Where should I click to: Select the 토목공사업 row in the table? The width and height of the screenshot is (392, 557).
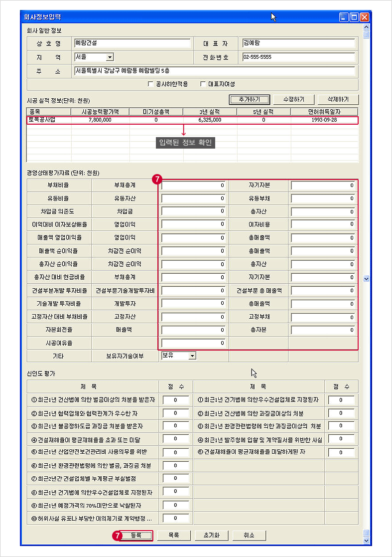[192, 120]
